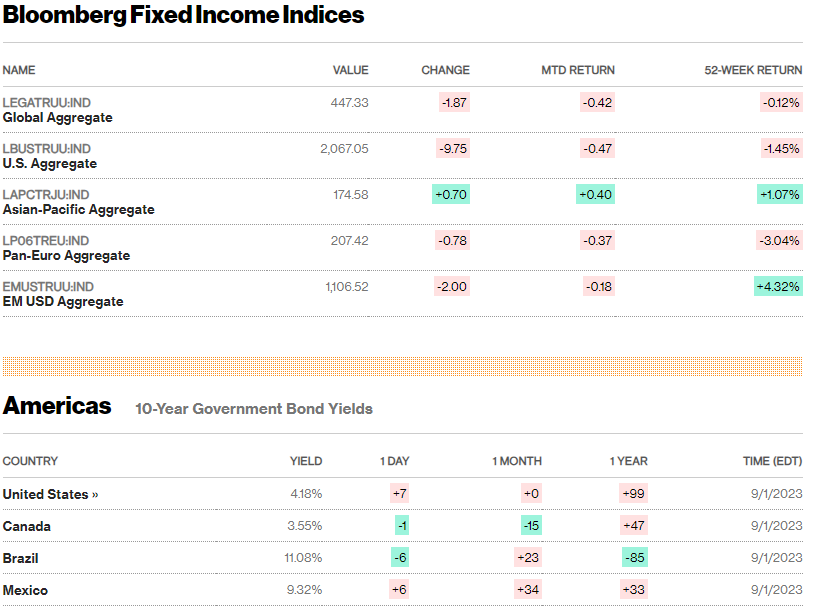The image size is (813, 609).
Task: Click the United States +7 one-day change
Action: (399, 493)
